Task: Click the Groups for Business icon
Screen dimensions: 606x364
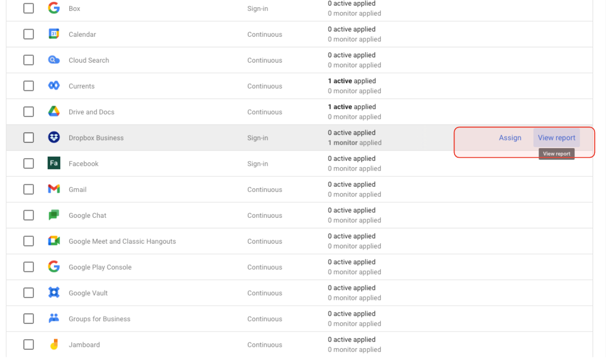Action: click(x=54, y=319)
